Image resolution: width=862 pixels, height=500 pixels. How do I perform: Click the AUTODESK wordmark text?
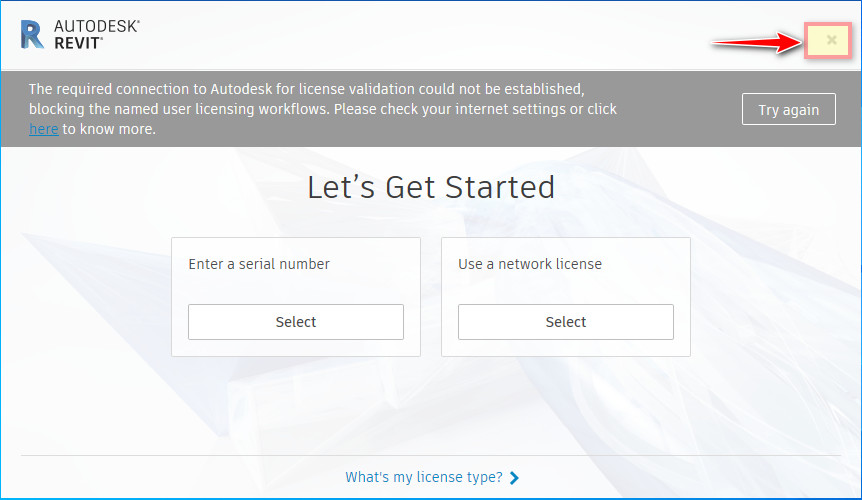[96, 26]
